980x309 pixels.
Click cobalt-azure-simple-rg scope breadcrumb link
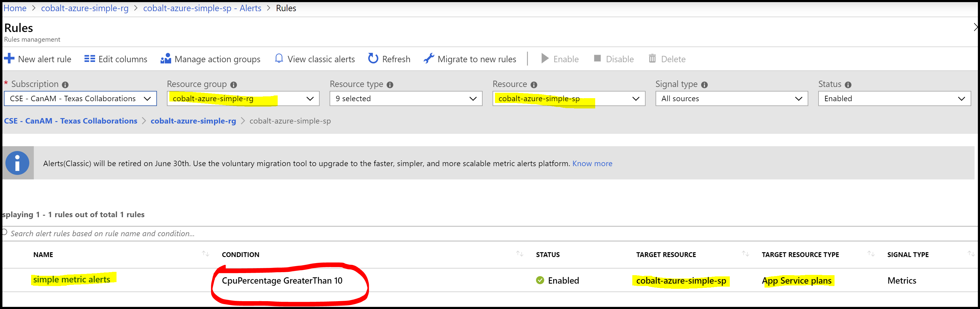coord(193,121)
